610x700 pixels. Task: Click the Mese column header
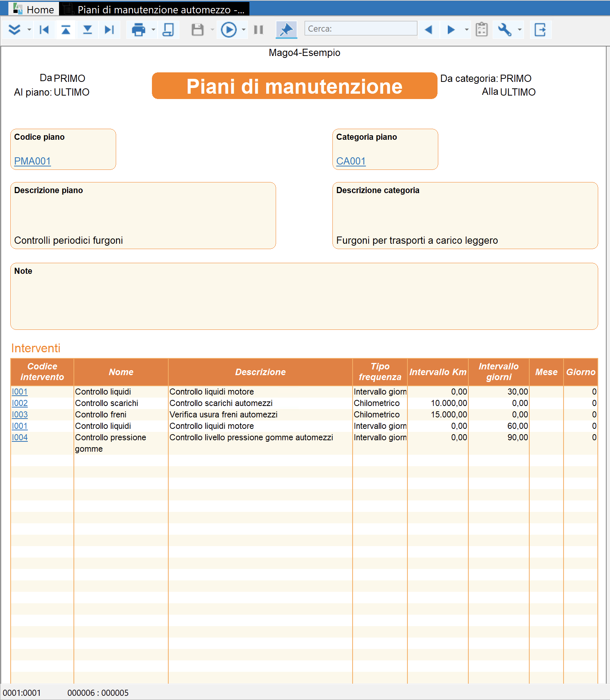(x=546, y=372)
